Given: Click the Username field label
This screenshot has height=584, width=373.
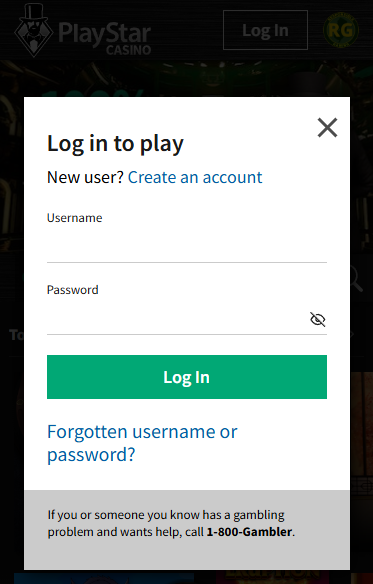Looking at the screenshot, I should tap(75, 218).
